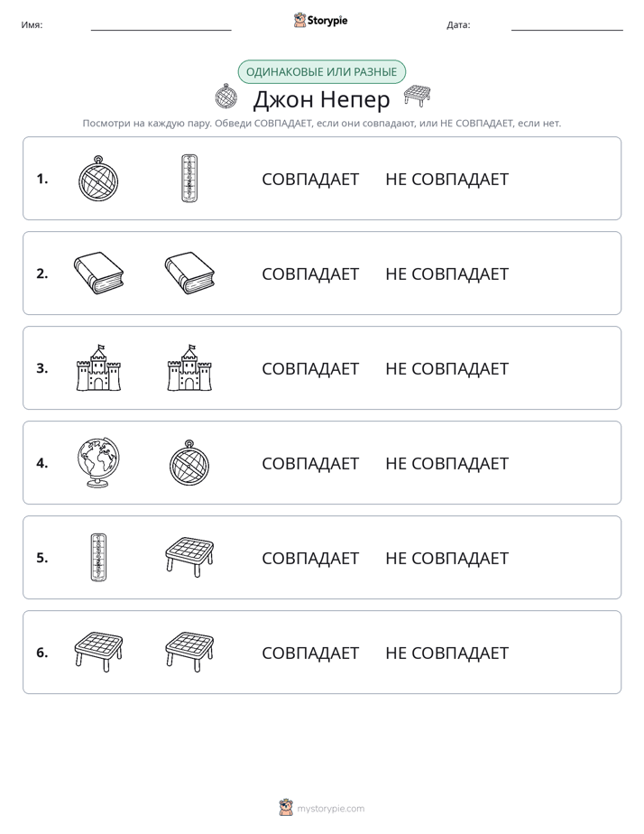Viewport: 644px width, 834px height.
Task: Select НЕ СОВПАДАЕТ in row 1
Action: pos(446,180)
